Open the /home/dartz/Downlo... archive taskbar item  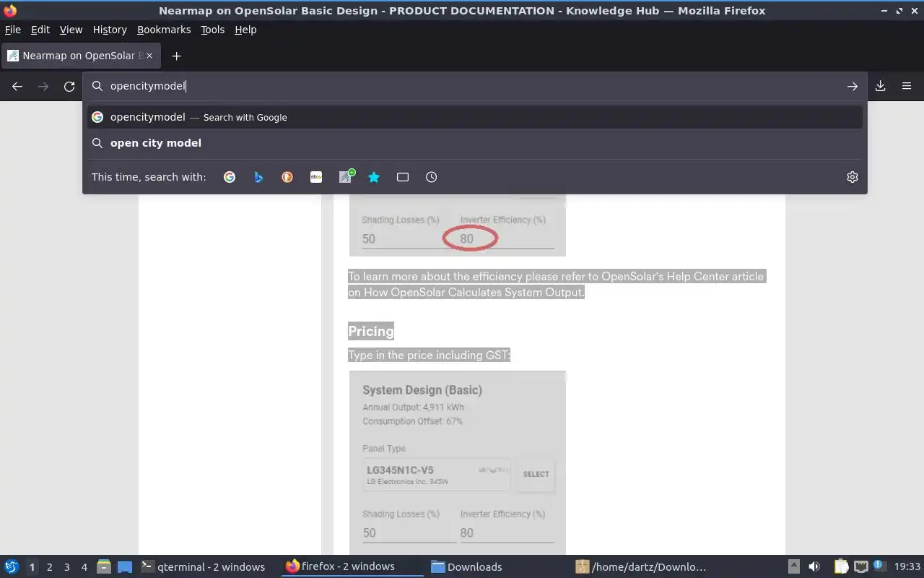click(641, 566)
